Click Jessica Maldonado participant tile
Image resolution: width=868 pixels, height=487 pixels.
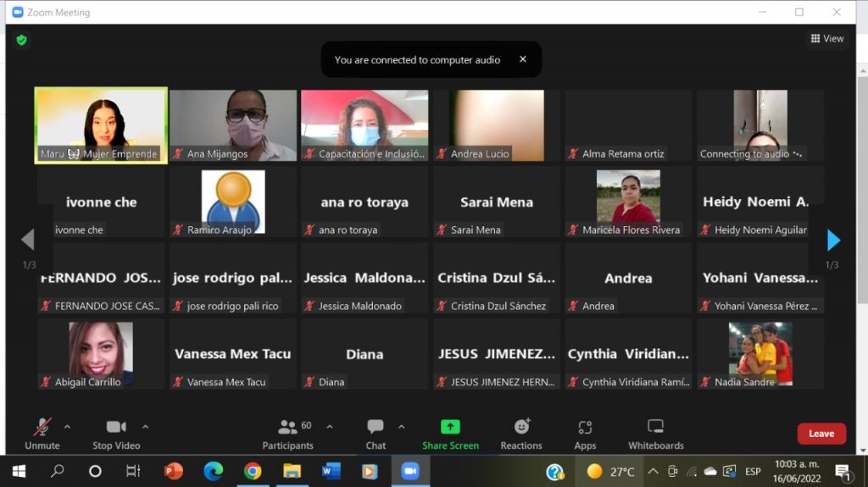click(x=364, y=279)
